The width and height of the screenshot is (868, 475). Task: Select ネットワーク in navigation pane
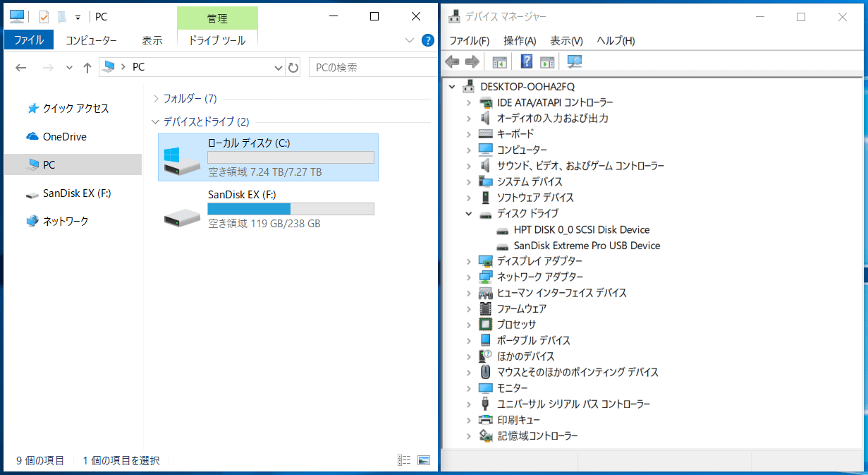click(66, 222)
